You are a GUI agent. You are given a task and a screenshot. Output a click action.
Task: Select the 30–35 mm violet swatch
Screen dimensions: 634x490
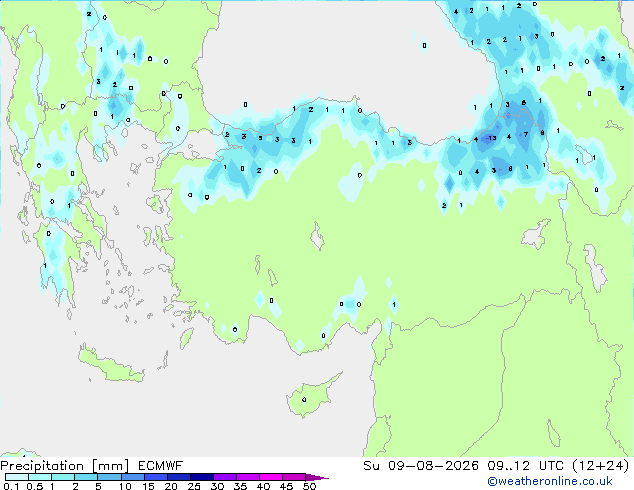[224, 477]
